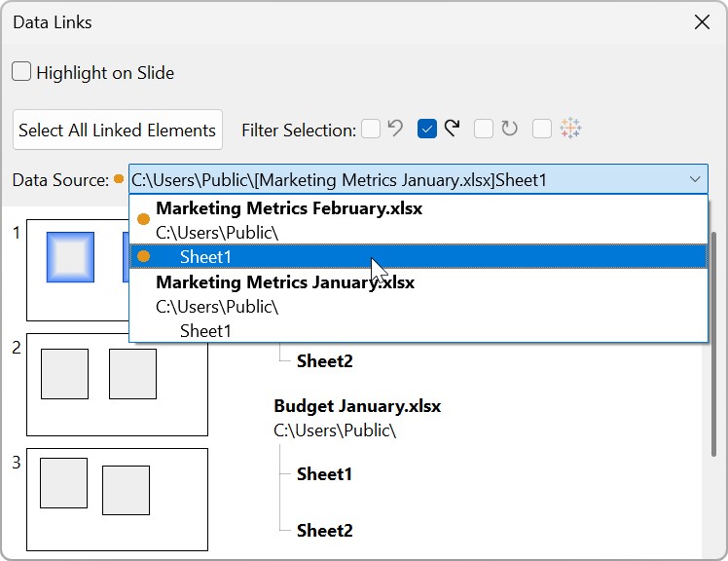This screenshot has width=728, height=561.
Task: Click orange dot next to Marketing Metrics February.xlsx
Action: (143, 219)
